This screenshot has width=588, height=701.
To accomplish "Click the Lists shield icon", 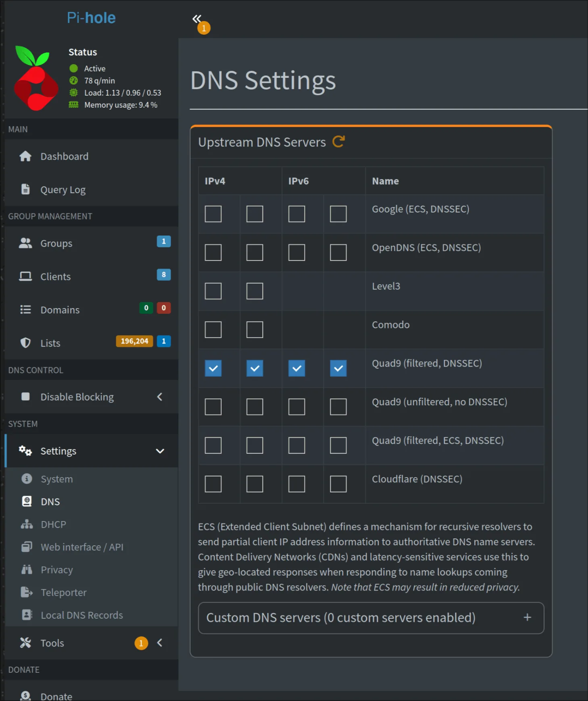I will click(x=25, y=343).
